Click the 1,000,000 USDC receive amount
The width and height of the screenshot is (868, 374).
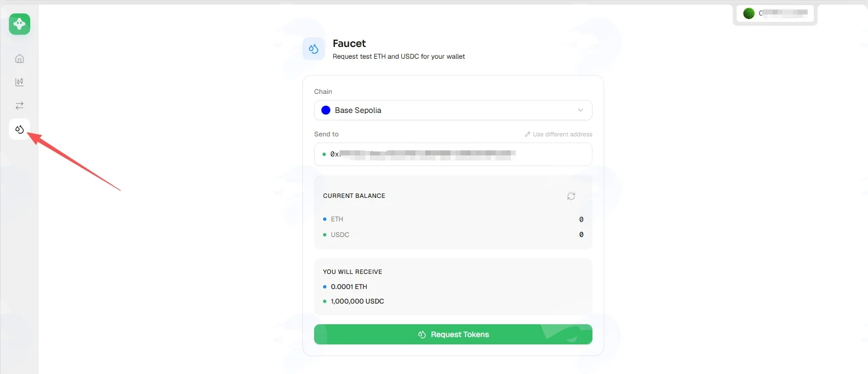point(357,301)
